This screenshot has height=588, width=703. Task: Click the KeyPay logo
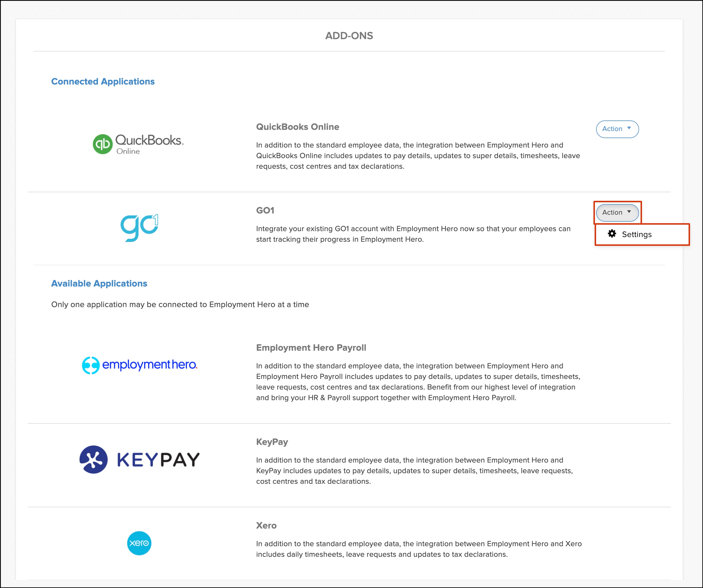[x=139, y=459]
